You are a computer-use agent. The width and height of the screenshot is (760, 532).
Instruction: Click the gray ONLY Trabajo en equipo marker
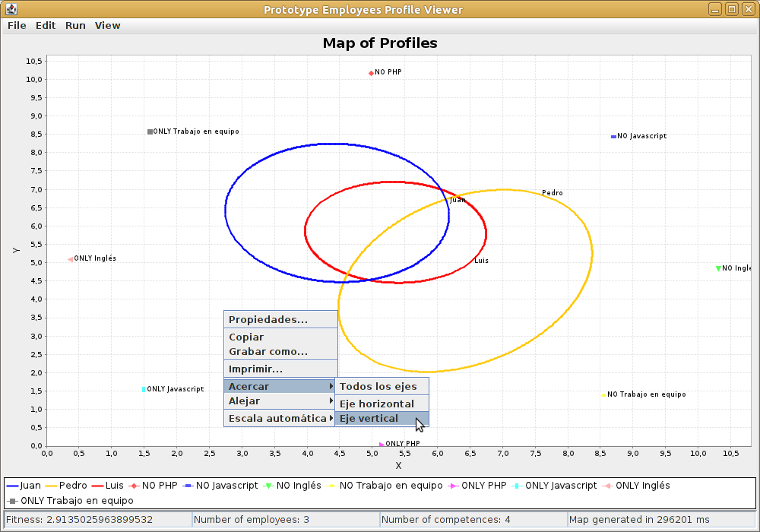pos(150,131)
